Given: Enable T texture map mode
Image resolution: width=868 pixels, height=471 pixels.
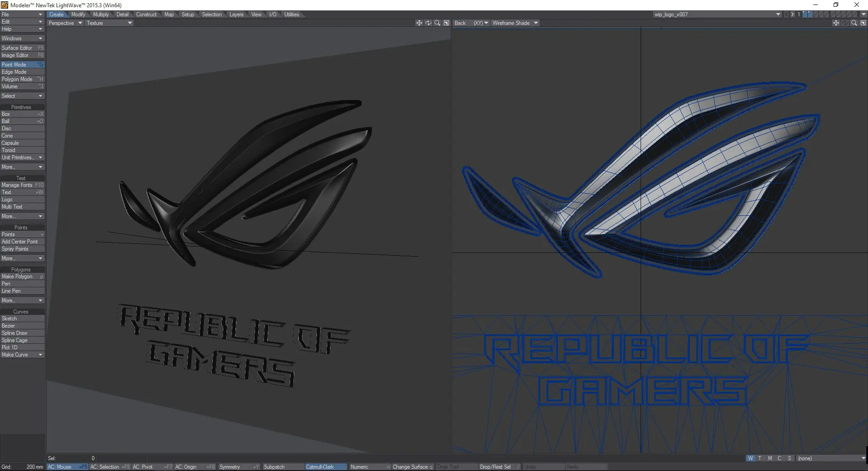Looking at the screenshot, I should pyautogui.click(x=760, y=458).
